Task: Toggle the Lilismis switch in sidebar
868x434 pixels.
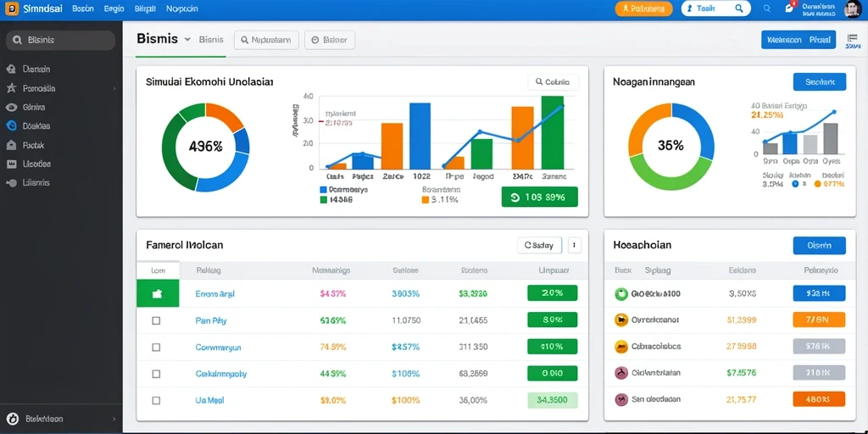Action: (10, 183)
